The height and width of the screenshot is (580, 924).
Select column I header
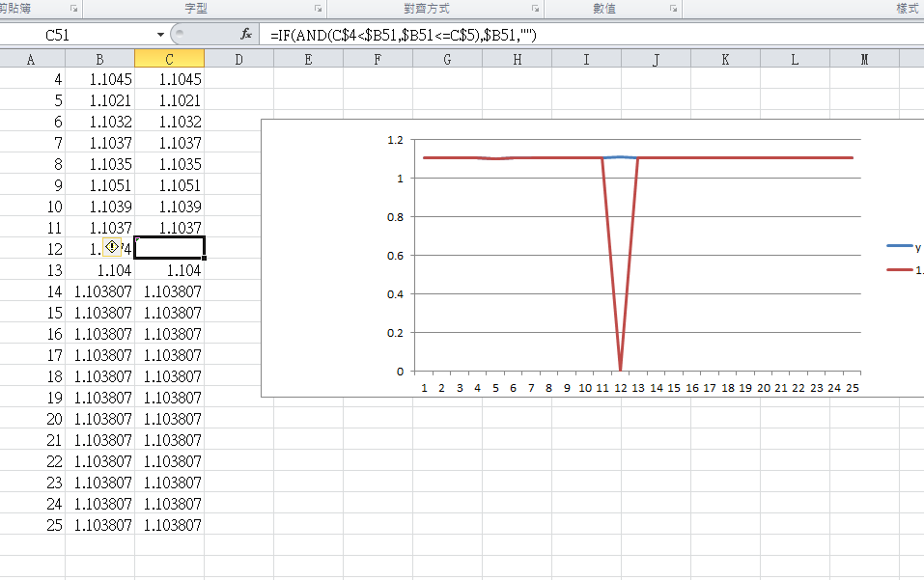tap(586, 60)
